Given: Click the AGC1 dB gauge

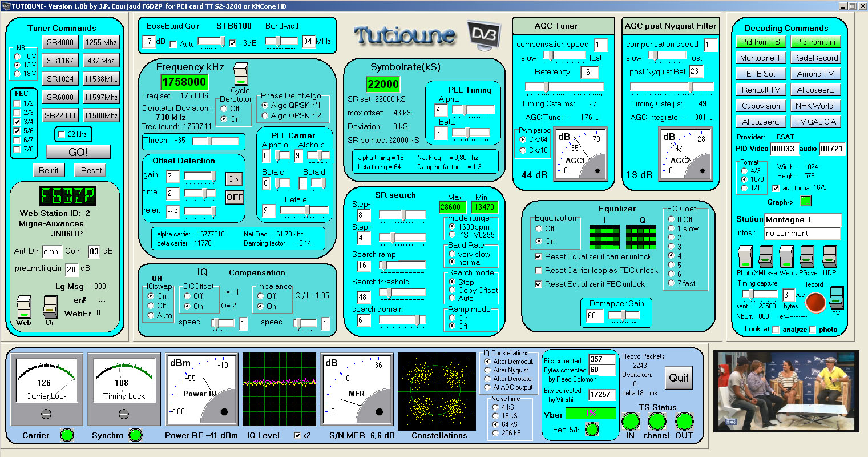Looking at the screenshot, I should pyautogui.click(x=581, y=154).
